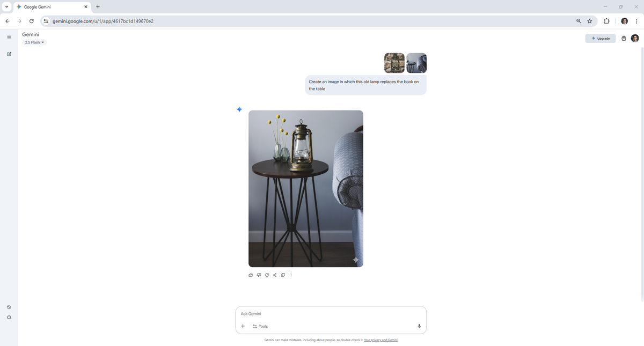
Task: Open the activity history icon in sidebar
Action: click(x=9, y=307)
